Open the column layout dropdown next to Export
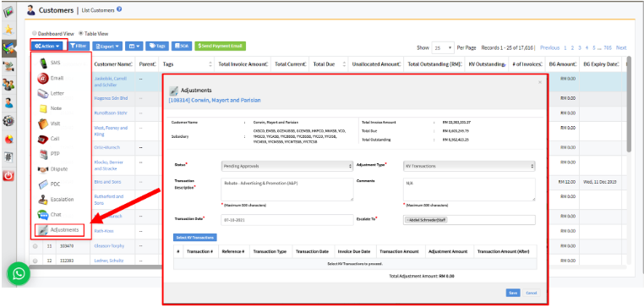Screen dimensions: 644x308 point(134,46)
